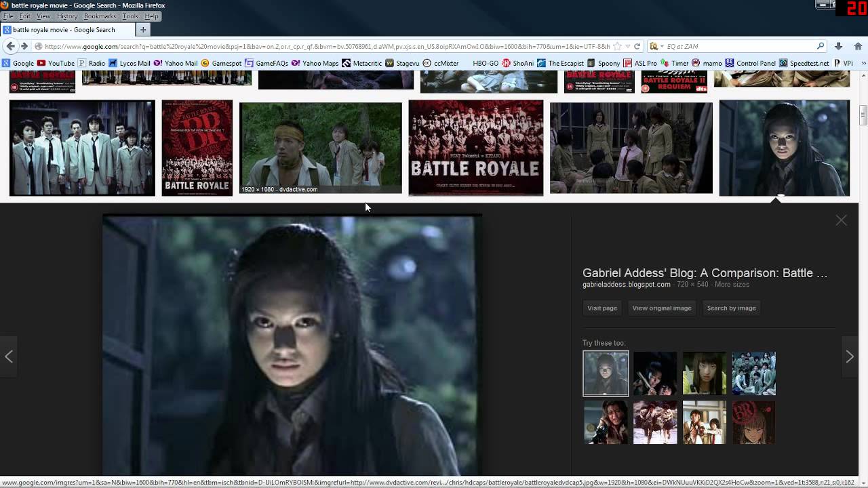The width and height of the screenshot is (868, 488).
Task: Open The Escapist bookmark
Action: click(x=561, y=63)
